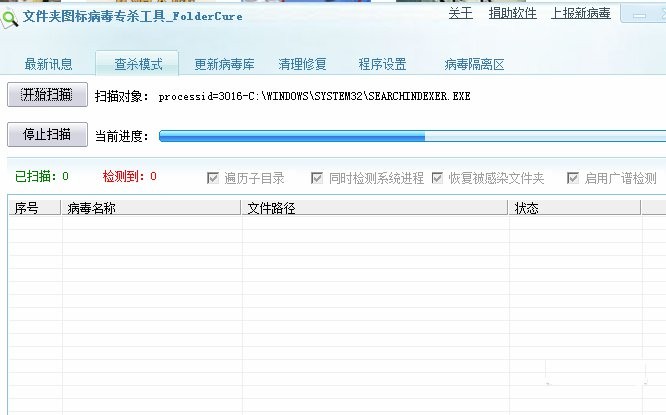Click the 上报新病毒 link
The image size is (666, 415).
point(581,13)
